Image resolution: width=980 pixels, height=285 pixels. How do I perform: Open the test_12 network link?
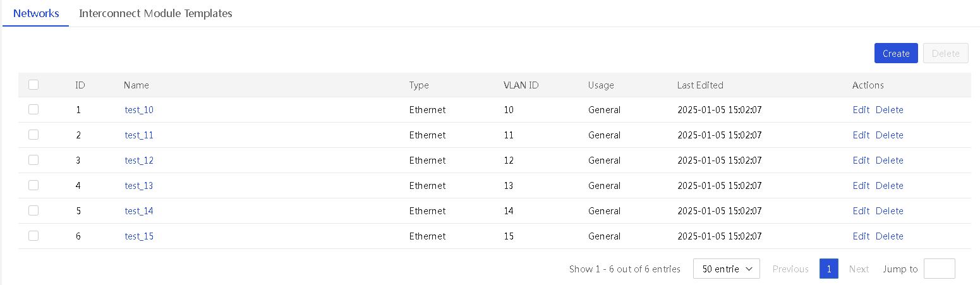click(139, 161)
